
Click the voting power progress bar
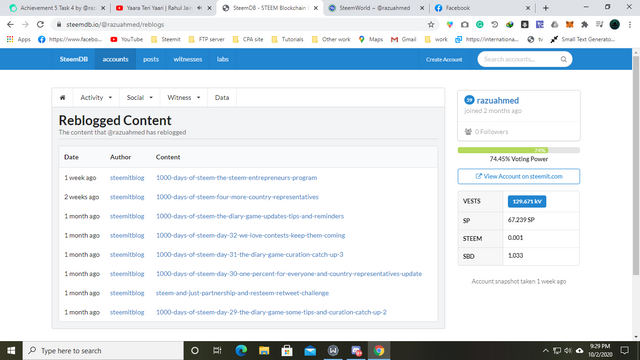(x=519, y=150)
